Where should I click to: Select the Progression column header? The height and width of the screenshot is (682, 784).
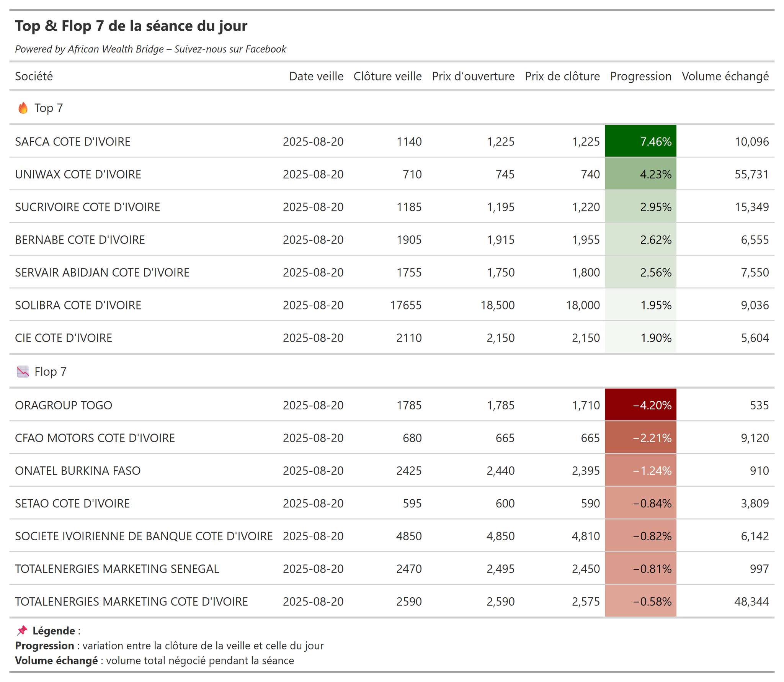pyautogui.click(x=640, y=76)
